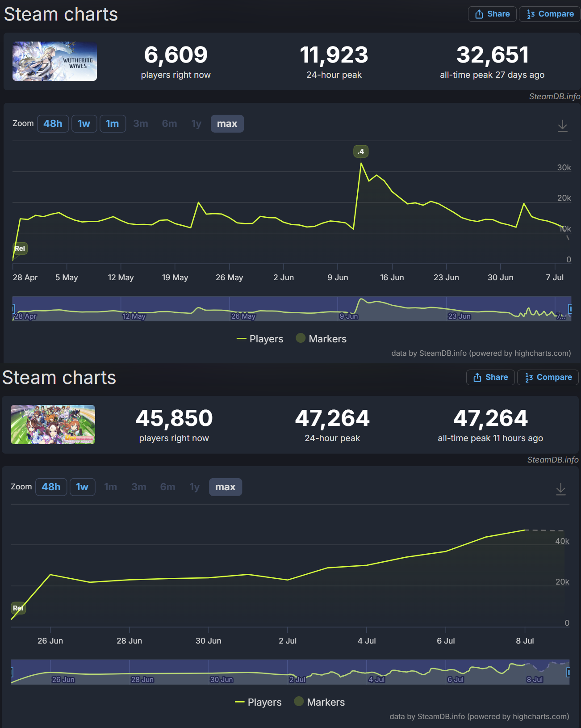Open the Umamusume game thumbnail
581x728 pixels.
(x=53, y=425)
